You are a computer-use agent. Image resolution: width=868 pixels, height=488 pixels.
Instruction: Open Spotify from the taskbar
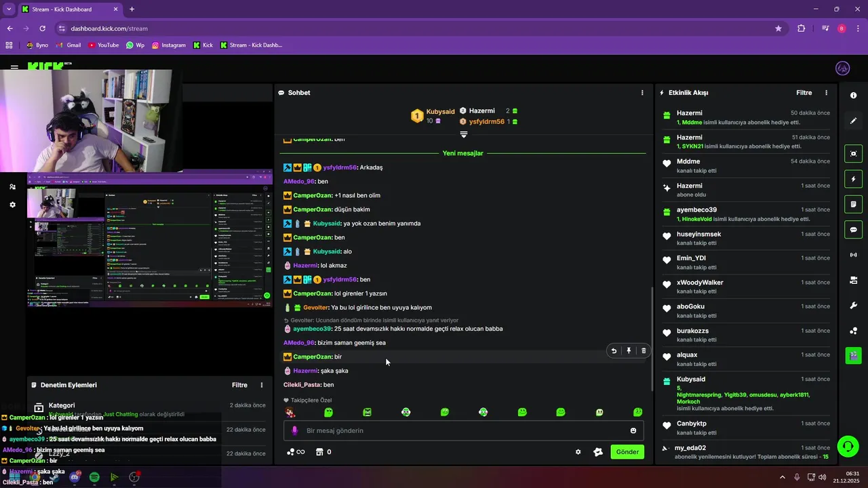tap(94, 477)
